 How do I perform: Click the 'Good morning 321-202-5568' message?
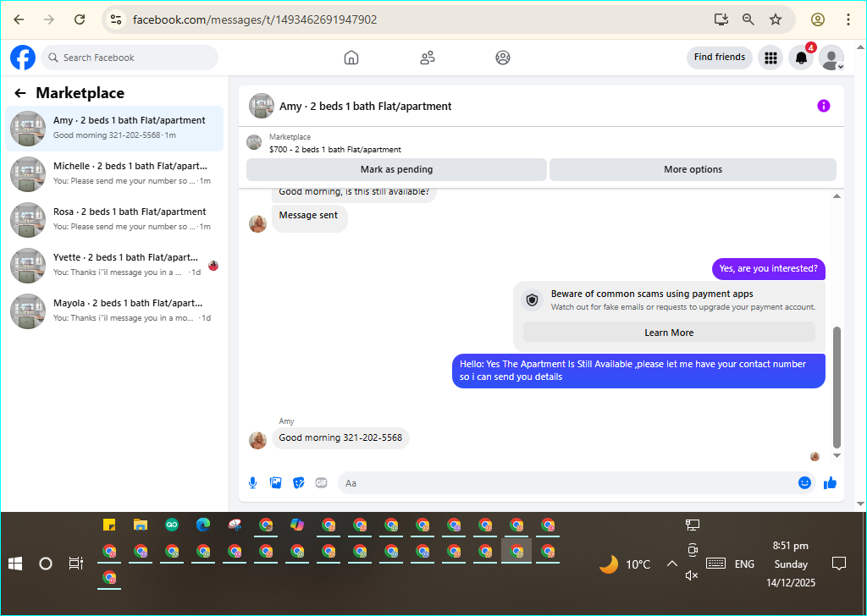(x=340, y=438)
